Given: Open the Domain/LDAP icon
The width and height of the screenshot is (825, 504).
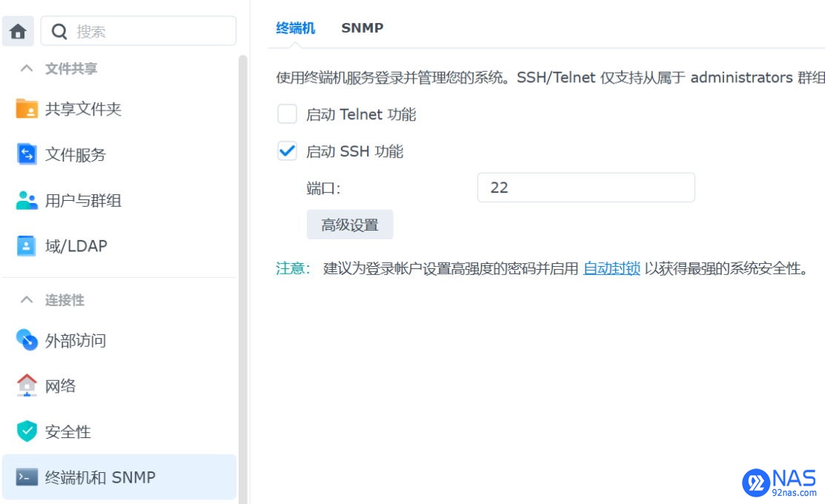Looking at the screenshot, I should click(x=26, y=245).
